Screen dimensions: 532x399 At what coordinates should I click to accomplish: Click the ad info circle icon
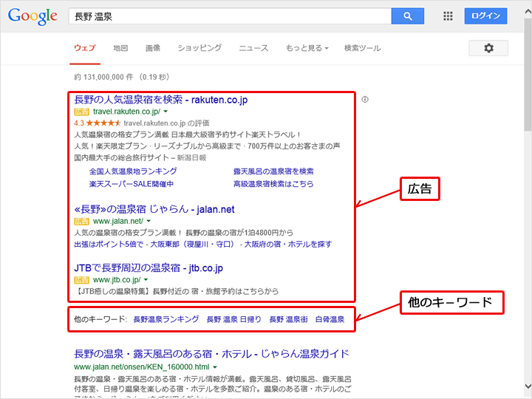click(x=365, y=100)
